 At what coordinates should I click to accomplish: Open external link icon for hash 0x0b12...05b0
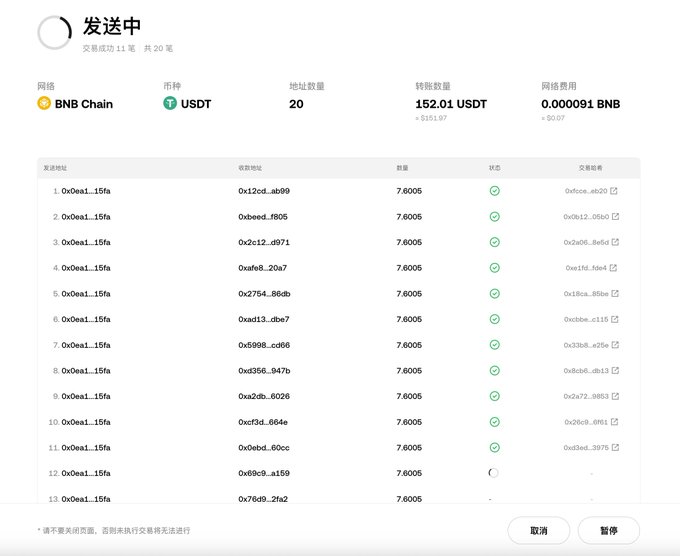615,216
